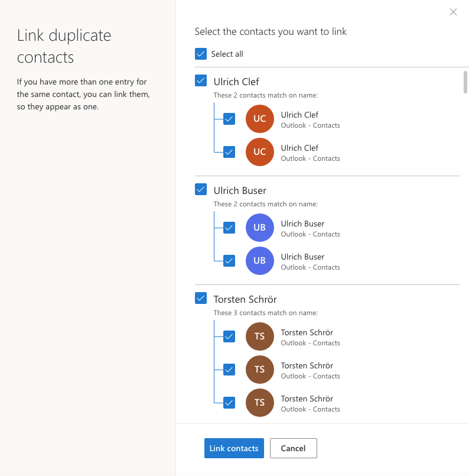
Task: Close the Link duplicate contacts dialog
Action: pyautogui.click(x=453, y=12)
